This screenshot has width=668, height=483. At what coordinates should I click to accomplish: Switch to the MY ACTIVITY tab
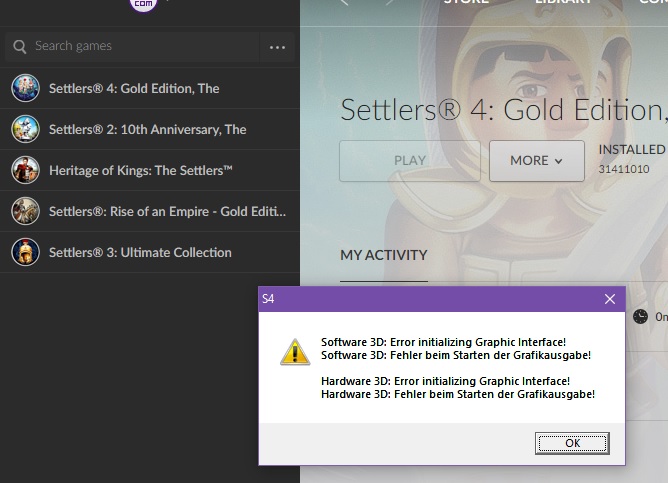(383, 255)
